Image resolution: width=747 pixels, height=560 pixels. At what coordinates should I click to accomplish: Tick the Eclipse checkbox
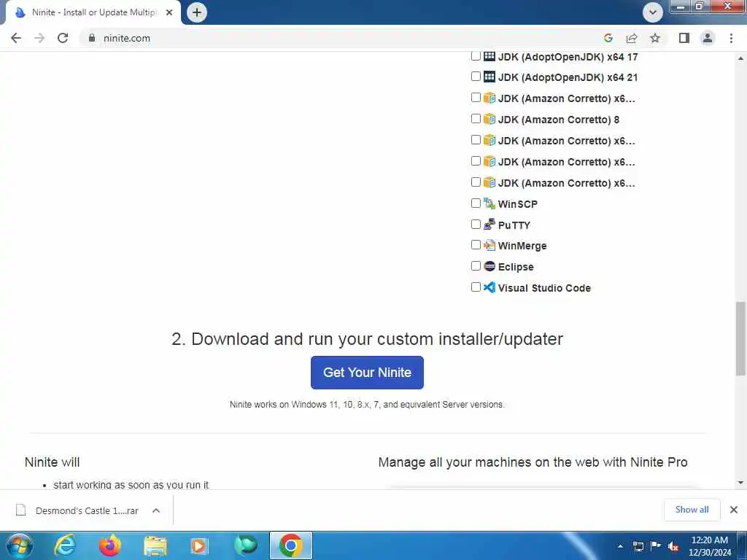click(x=476, y=265)
